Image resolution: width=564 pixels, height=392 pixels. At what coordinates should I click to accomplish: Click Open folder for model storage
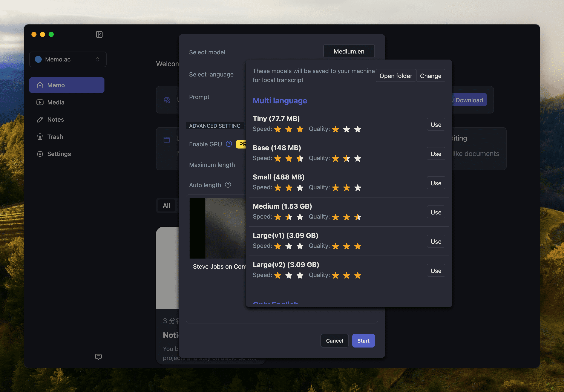(395, 76)
